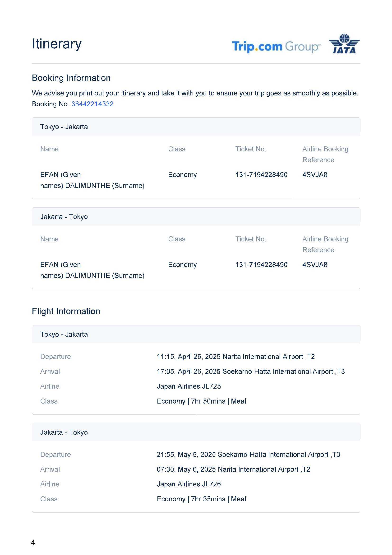The image size is (392, 555).
Task: Click Tokyo - Jakarta header under Booking Information
Action: [64, 127]
